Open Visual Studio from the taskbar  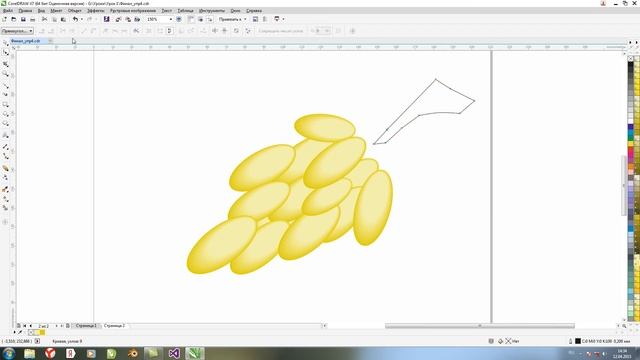174,353
